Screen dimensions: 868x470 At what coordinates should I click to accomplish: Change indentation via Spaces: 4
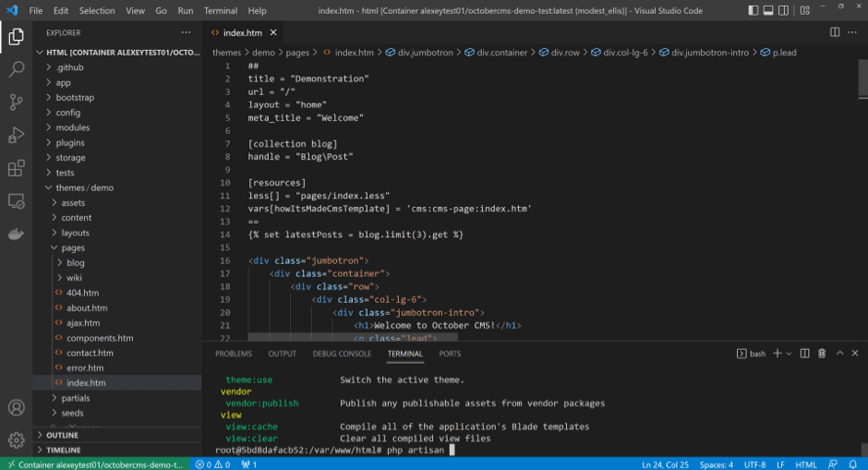click(716, 464)
